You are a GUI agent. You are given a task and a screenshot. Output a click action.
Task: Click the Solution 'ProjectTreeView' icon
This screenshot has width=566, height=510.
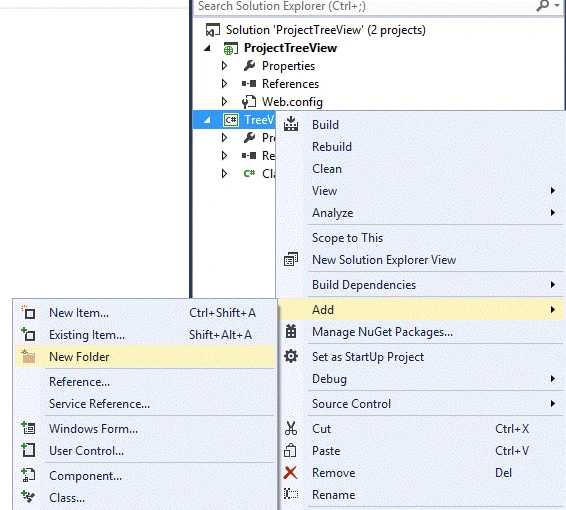[213, 30]
